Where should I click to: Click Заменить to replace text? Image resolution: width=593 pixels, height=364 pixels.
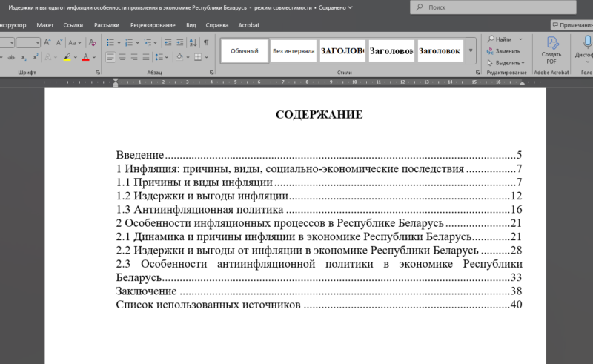tap(503, 51)
